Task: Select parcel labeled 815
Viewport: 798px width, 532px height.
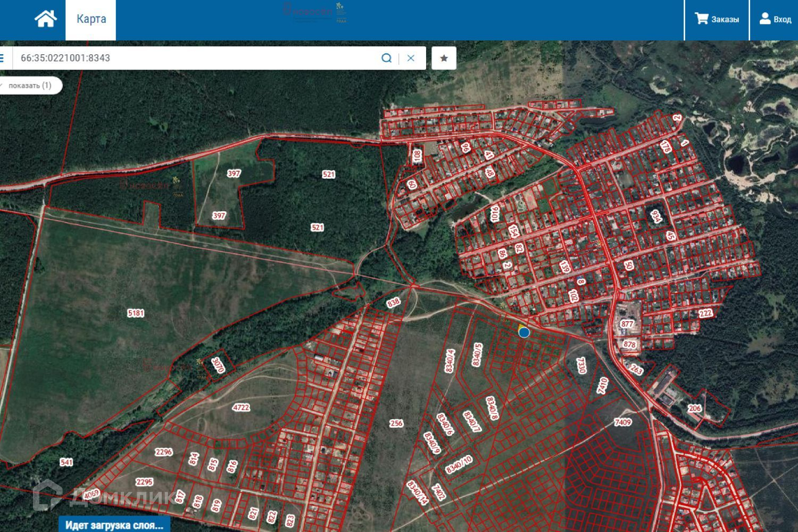Action: pyautogui.click(x=213, y=464)
